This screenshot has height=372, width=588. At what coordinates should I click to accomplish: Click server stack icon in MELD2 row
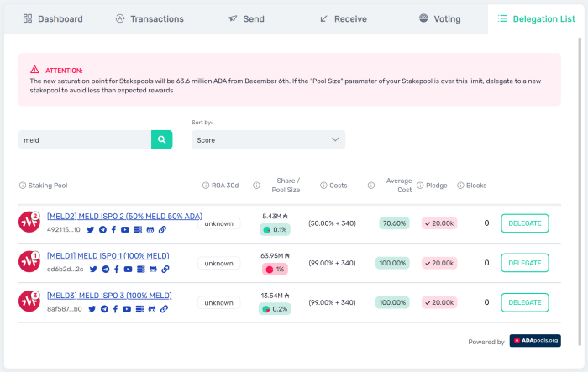(x=138, y=229)
